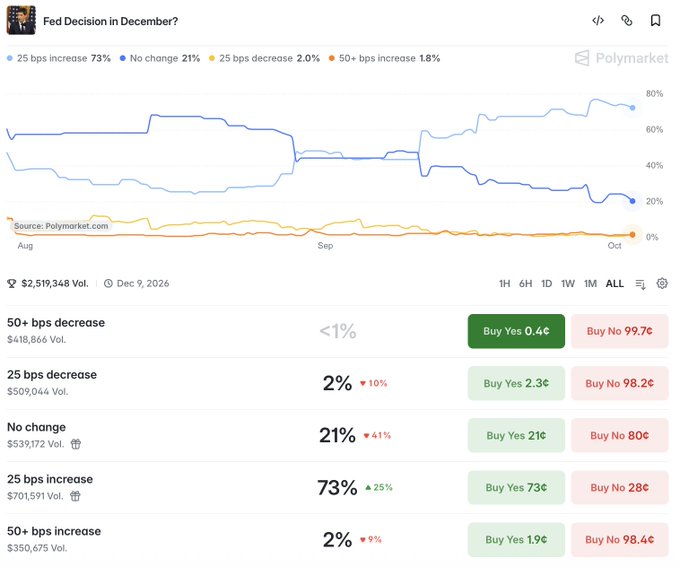Open the 25 bps increase outcome row title
The height and width of the screenshot is (567, 680).
pos(50,479)
